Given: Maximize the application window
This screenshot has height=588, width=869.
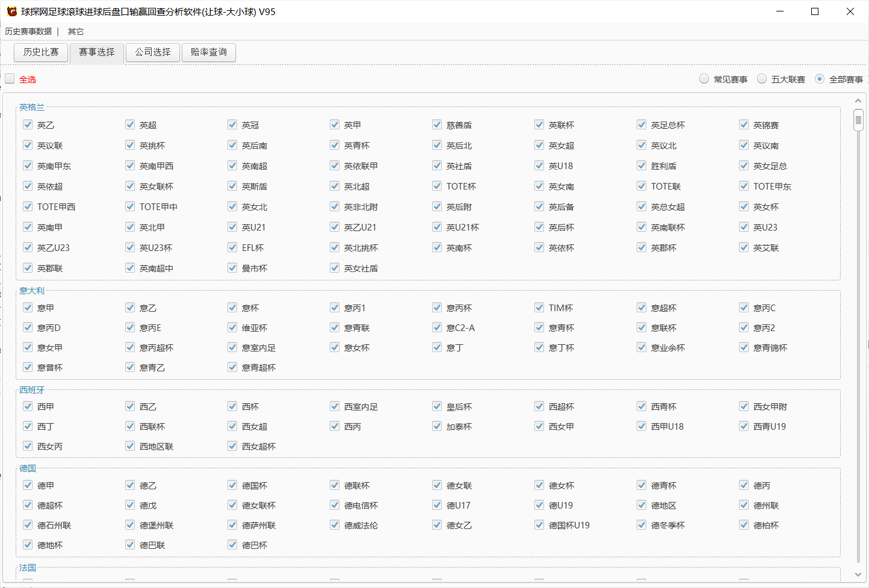Looking at the screenshot, I should (x=815, y=11).
